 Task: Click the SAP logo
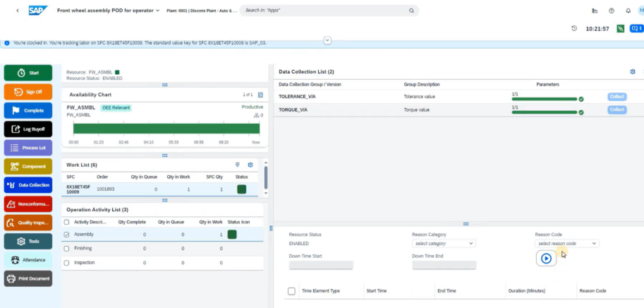(x=37, y=11)
